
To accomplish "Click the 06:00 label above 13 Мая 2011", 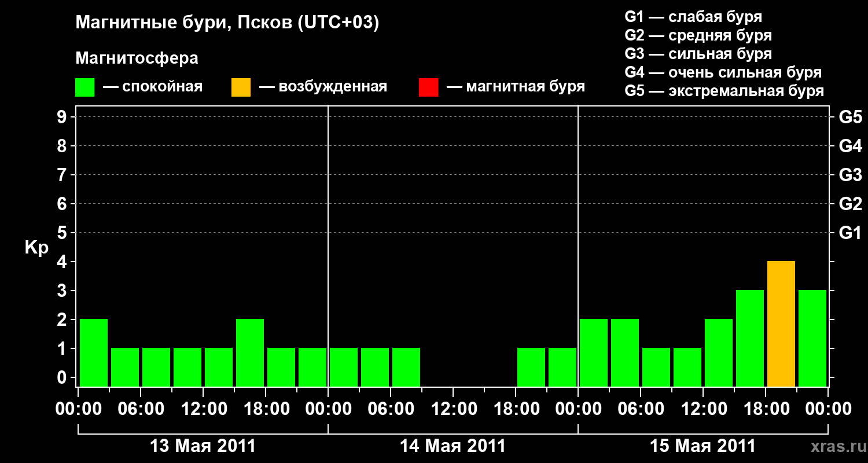I will [x=141, y=409].
